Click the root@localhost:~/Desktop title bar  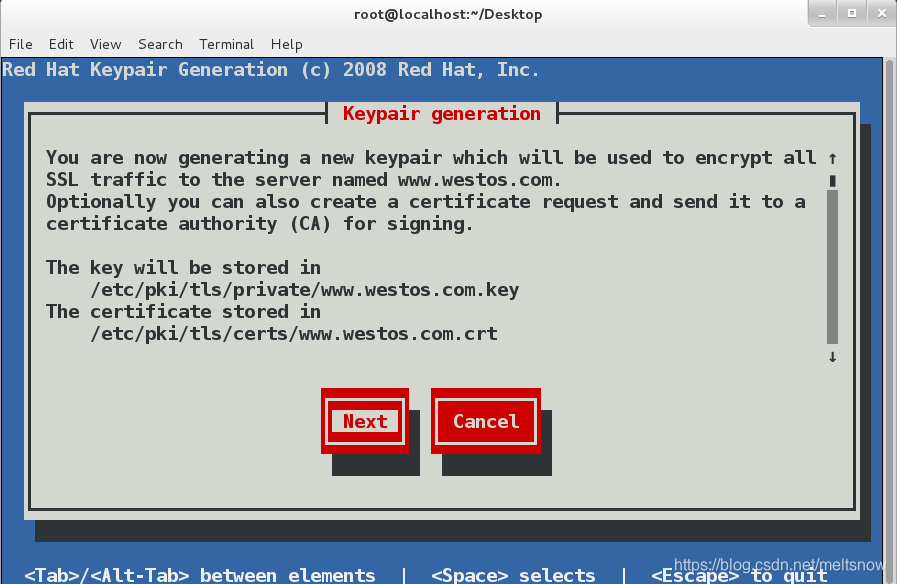(448, 14)
